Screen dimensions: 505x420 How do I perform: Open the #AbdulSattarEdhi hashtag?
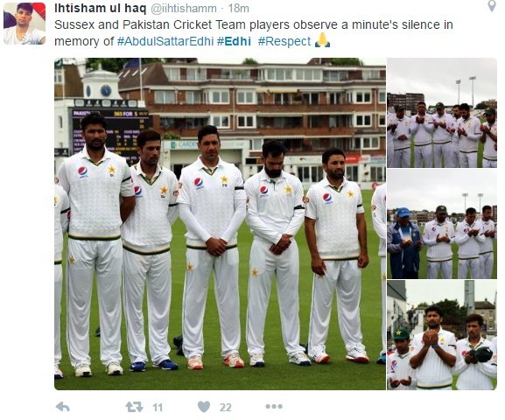[165, 41]
